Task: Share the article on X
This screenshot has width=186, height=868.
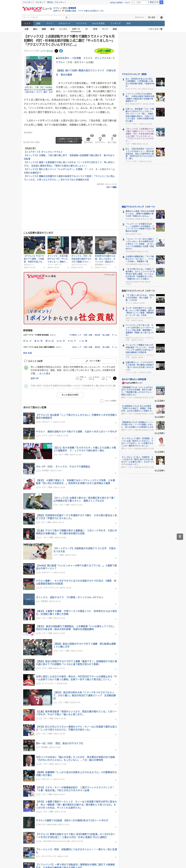Action: click(x=56, y=51)
